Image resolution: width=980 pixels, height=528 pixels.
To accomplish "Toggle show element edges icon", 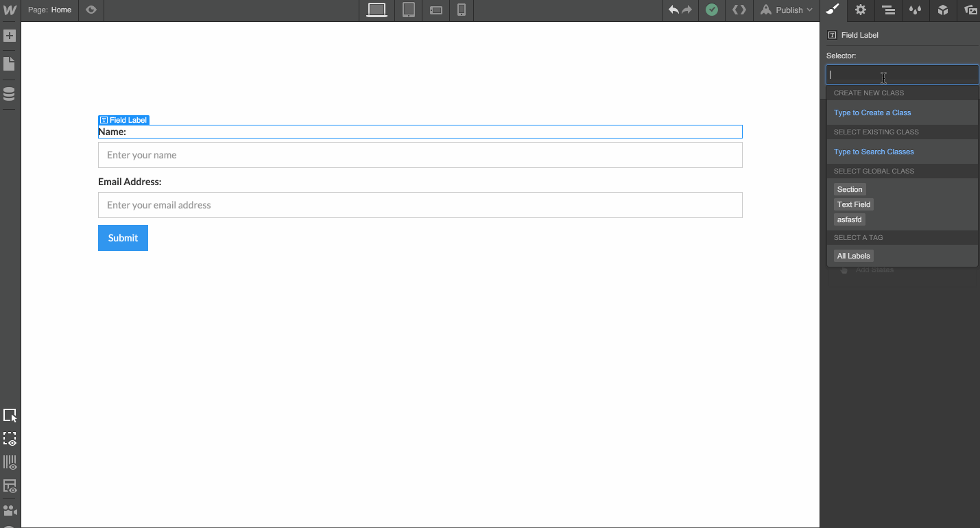I will [x=10, y=439].
